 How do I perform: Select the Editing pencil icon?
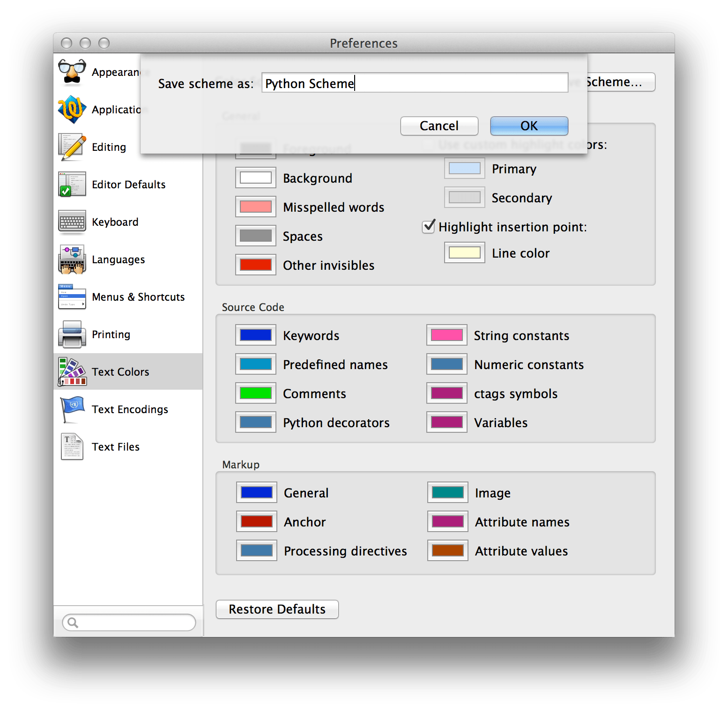click(71, 147)
